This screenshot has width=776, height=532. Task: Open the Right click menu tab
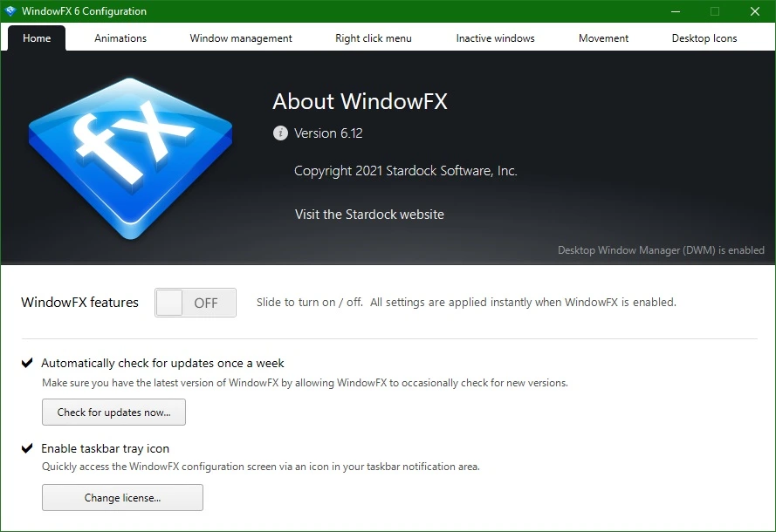click(x=373, y=38)
